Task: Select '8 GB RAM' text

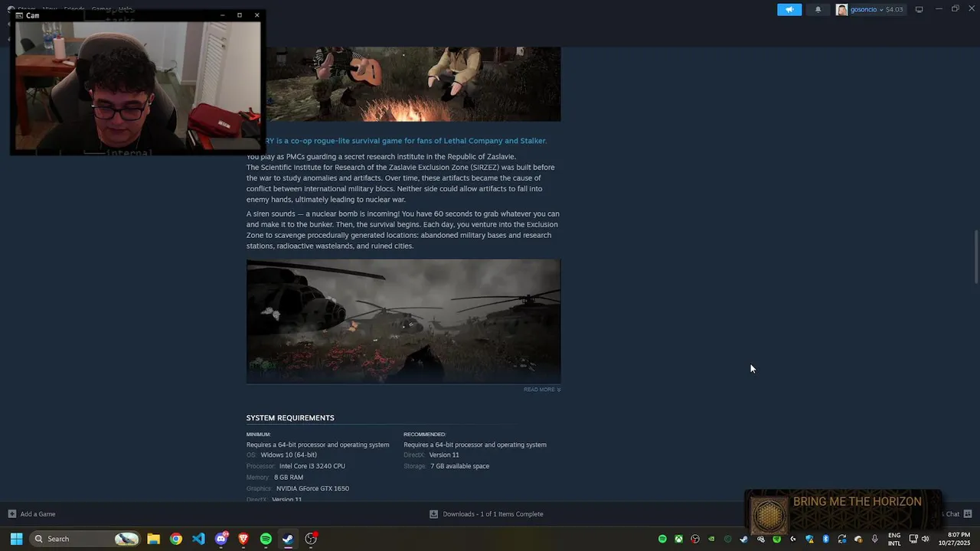Action: point(289,478)
